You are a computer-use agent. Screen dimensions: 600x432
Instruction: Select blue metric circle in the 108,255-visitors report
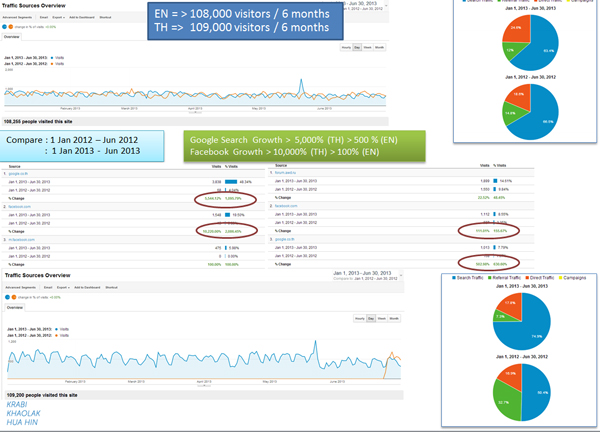(x=5, y=27)
